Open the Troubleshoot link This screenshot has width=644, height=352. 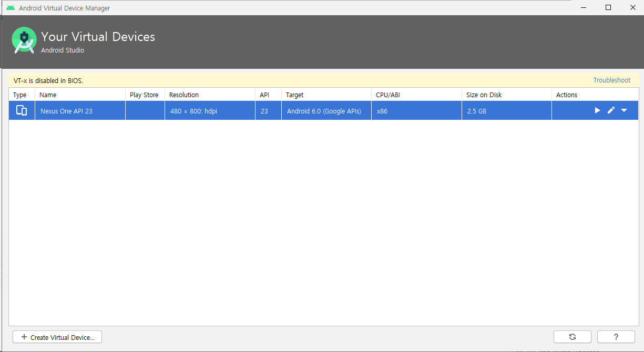tap(611, 80)
